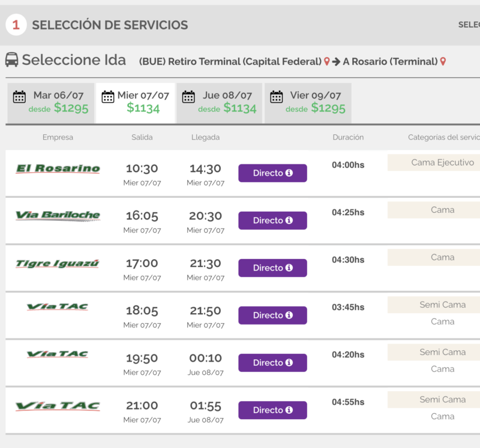This screenshot has width=480, height=448.
Task: Click the origin location pin after Capital Federal
Action: pos(326,62)
